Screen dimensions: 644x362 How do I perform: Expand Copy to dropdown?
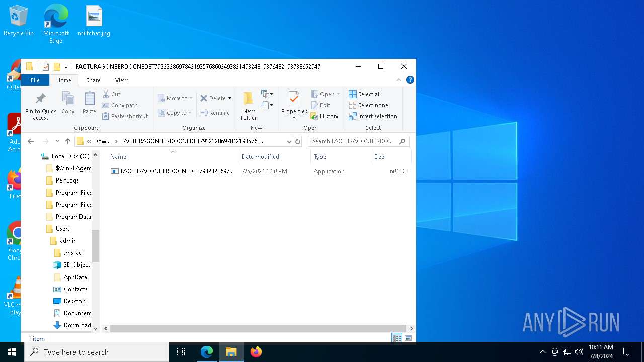[190, 113]
